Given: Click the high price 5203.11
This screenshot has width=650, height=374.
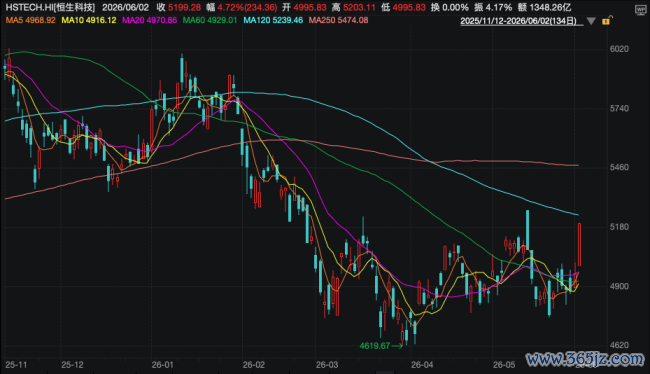Looking at the screenshot, I should point(359,7).
